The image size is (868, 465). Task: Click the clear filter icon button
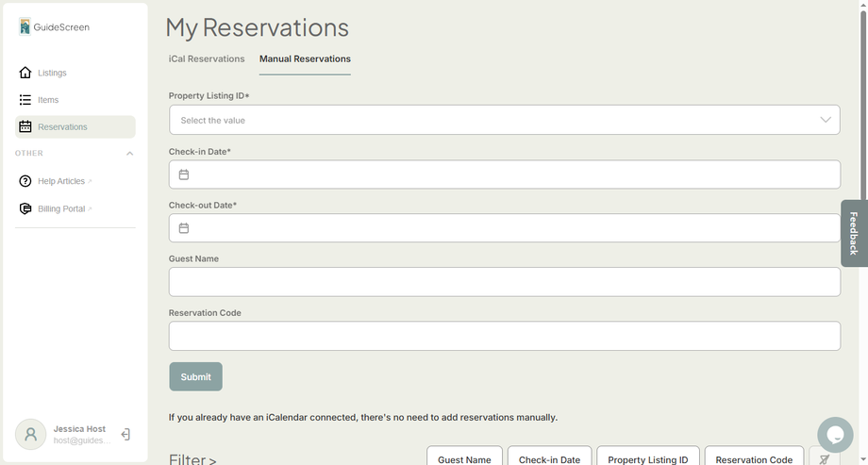(825, 458)
